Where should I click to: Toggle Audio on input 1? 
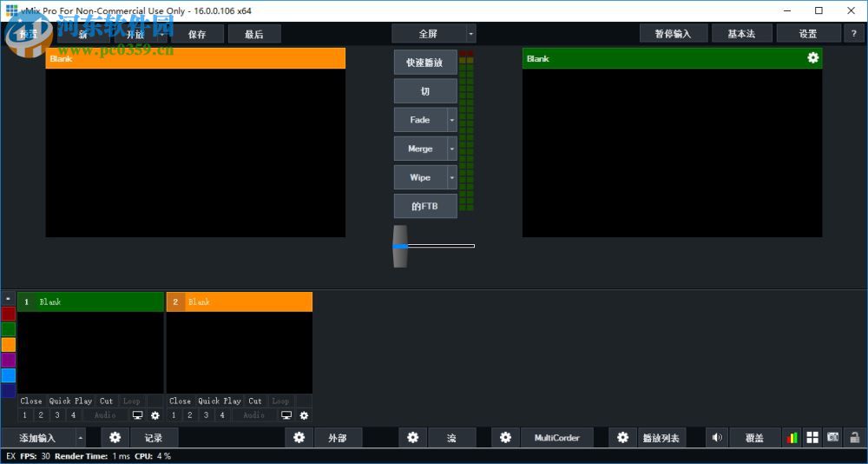pyautogui.click(x=105, y=415)
